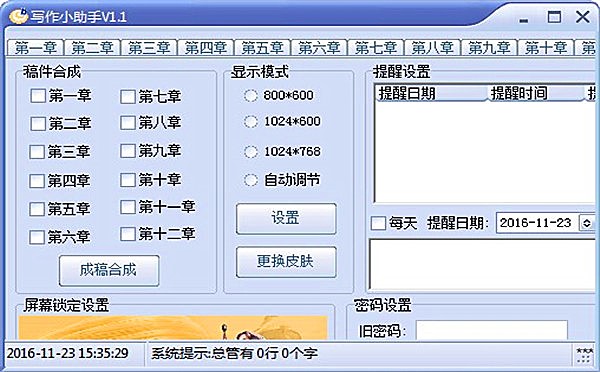Select the 800*600 display mode
Screen dimensions: 600x372
[x=251, y=96]
